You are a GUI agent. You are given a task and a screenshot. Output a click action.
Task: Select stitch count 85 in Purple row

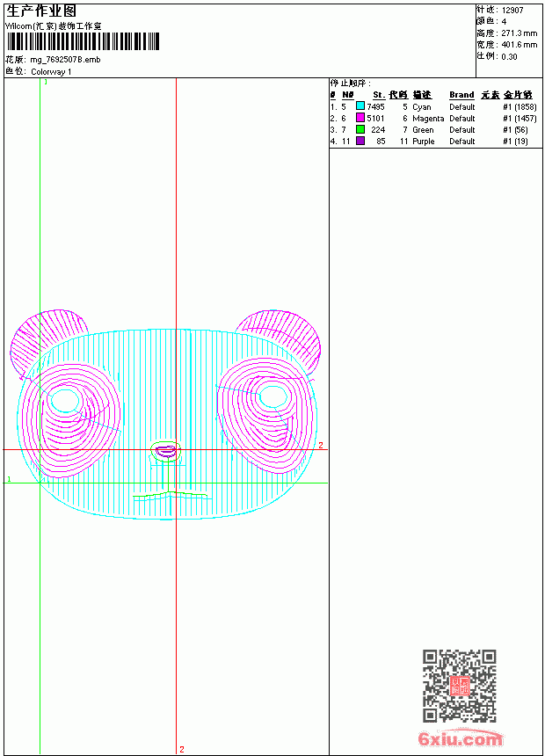click(x=381, y=142)
